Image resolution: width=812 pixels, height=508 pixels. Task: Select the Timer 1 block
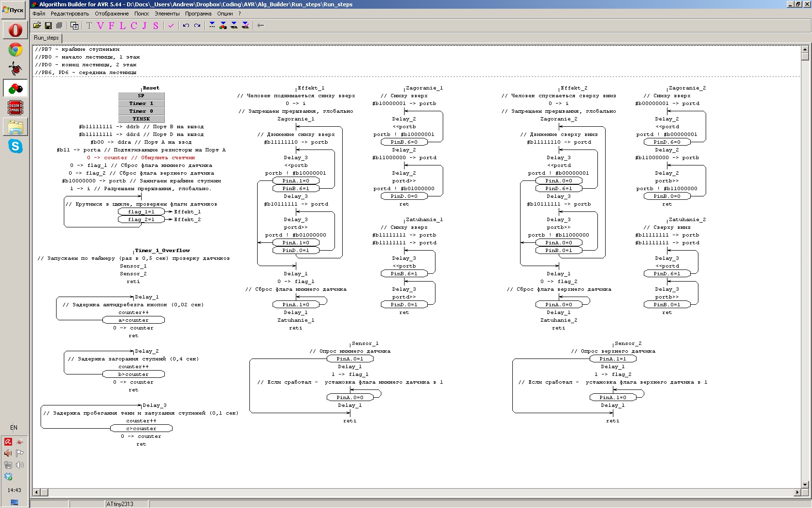click(142, 104)
